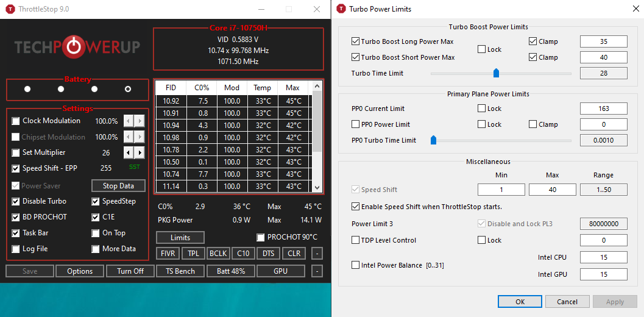Click the minus button beside CLR
Screen dimensions: 644x317
pos(317,254)
